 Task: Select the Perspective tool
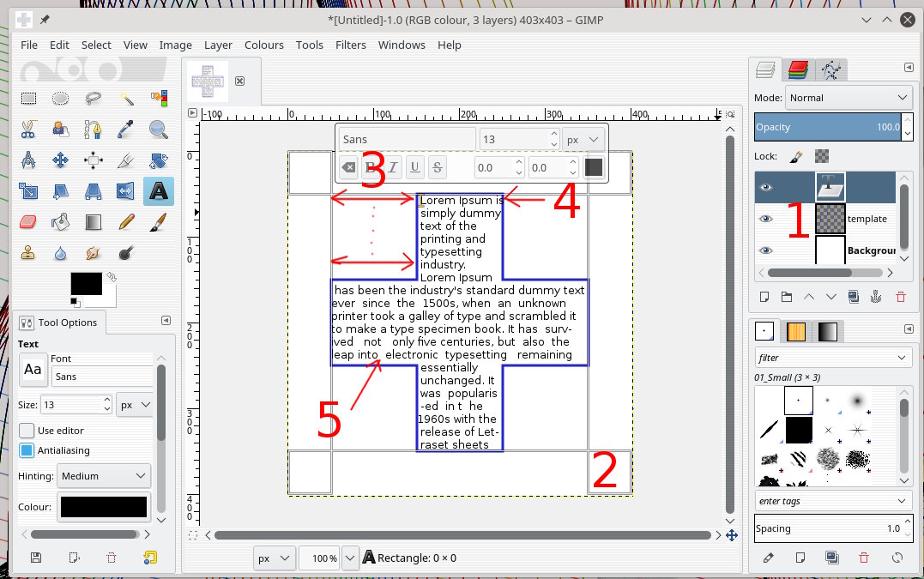click(x=93, y=190)
